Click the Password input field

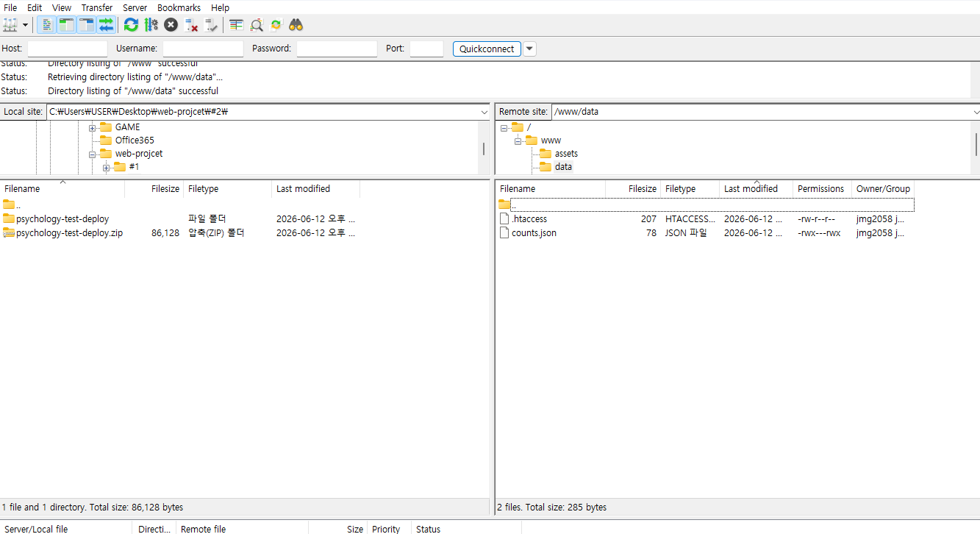tap(337, 49)
